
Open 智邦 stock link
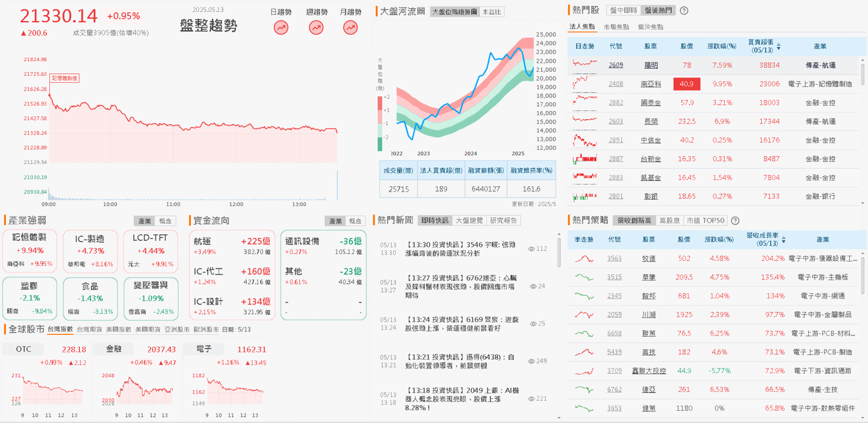tap(648, 296)
